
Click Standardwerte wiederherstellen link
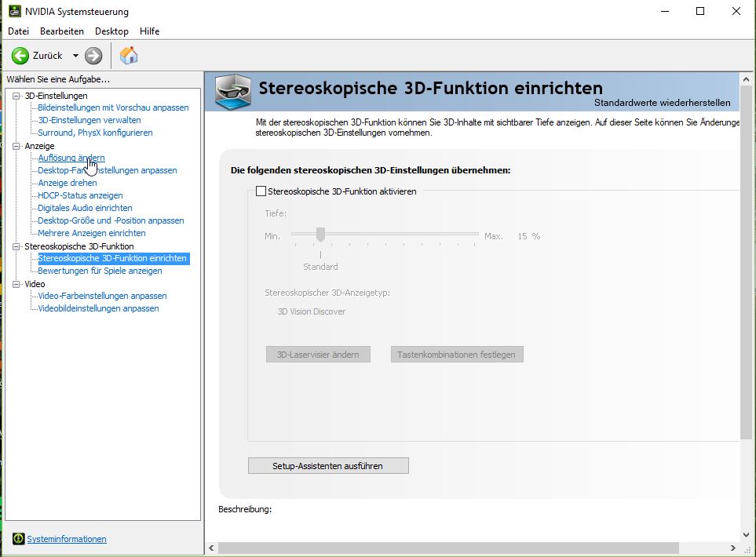662,103
